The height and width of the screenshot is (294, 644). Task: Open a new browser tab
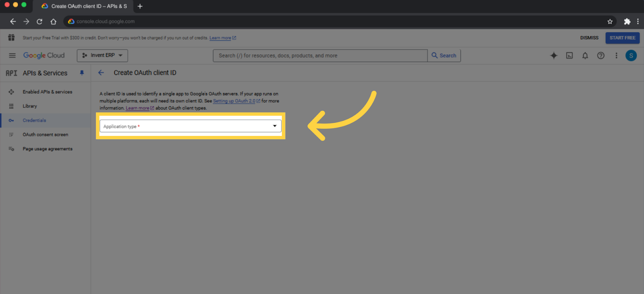pos(140,6)
